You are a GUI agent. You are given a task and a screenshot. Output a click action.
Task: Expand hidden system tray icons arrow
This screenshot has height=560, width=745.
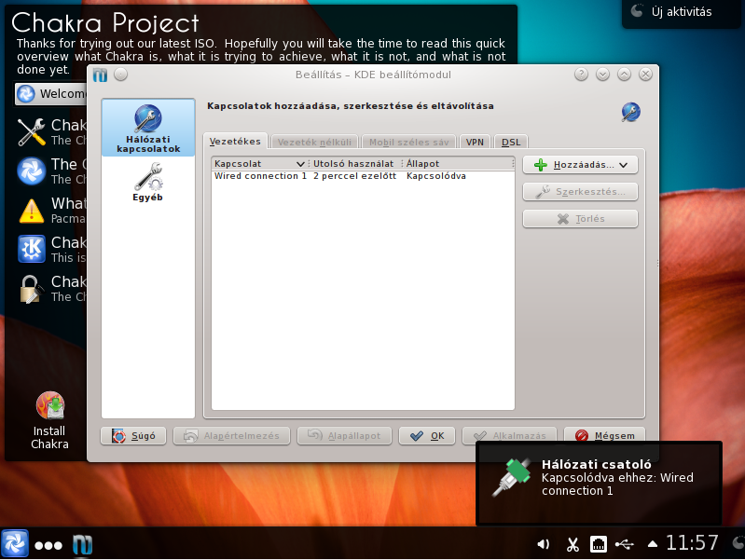[x=653, y=544]
